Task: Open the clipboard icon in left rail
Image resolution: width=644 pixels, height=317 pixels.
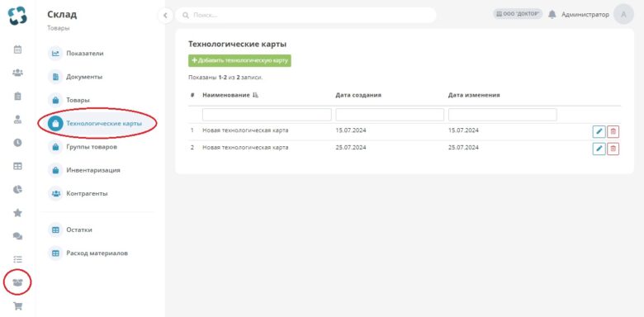Action: 17,96
